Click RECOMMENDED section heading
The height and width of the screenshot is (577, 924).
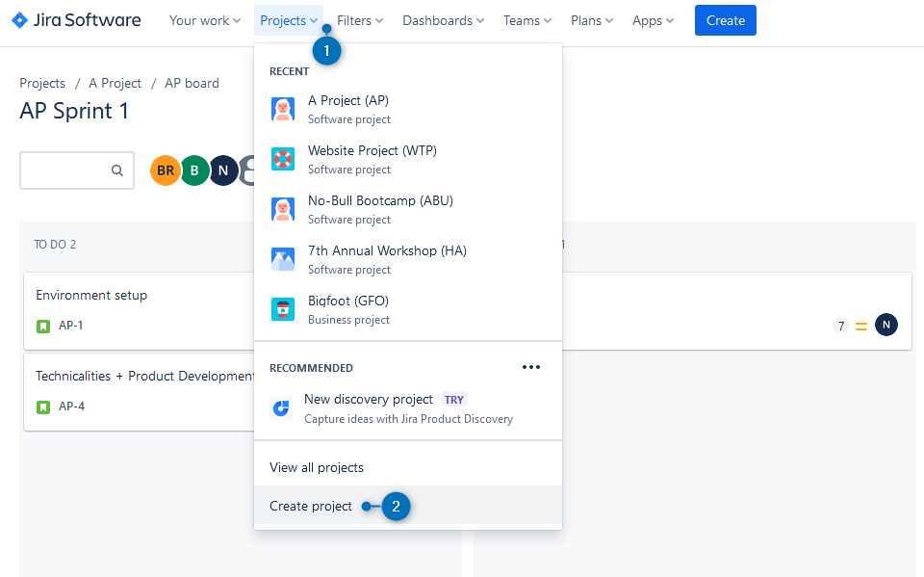311,368
